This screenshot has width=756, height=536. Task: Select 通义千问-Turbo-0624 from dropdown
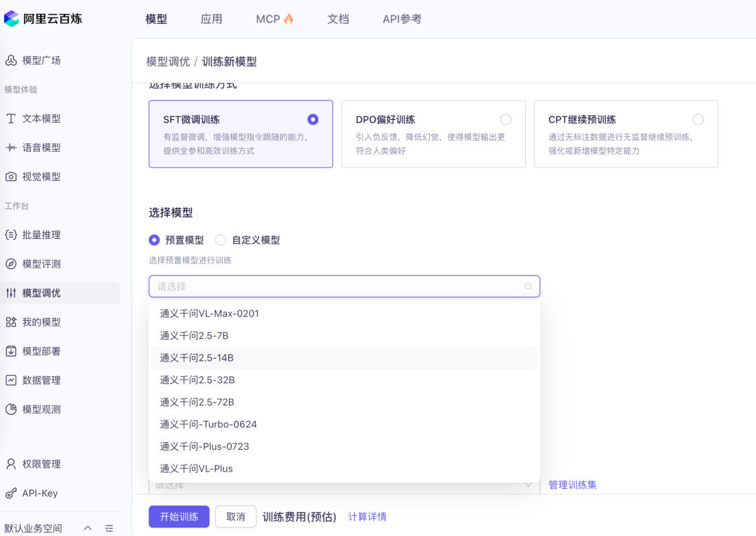344,425
